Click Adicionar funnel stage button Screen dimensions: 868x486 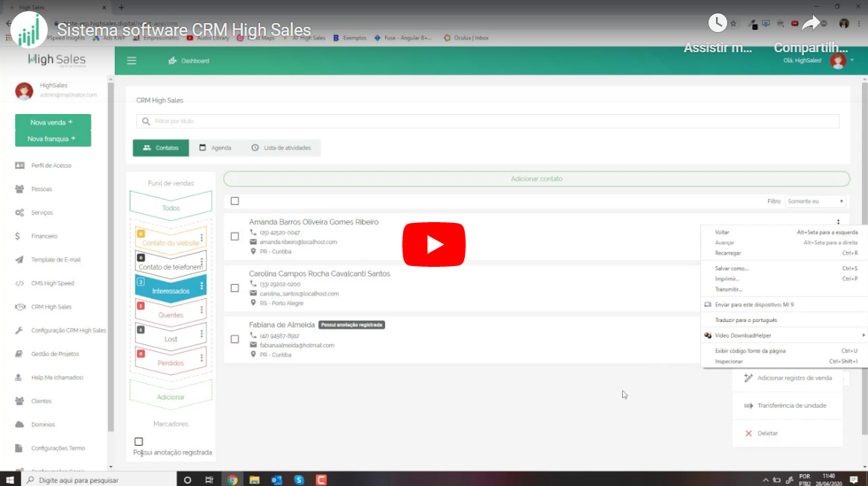tap(171, 397)
